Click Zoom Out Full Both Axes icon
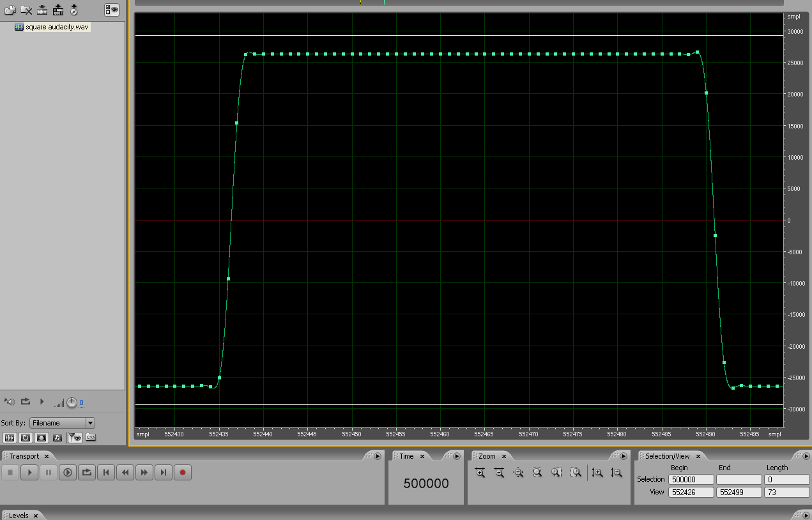812x520 pixels. [x=518, y=473]
